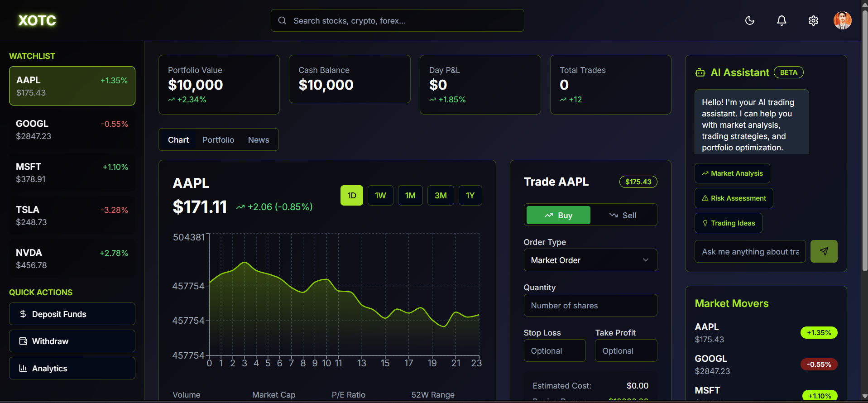Focus the AI assistant message input
Viewport: 868px width, 403px height.
click(x=750, y=251)
